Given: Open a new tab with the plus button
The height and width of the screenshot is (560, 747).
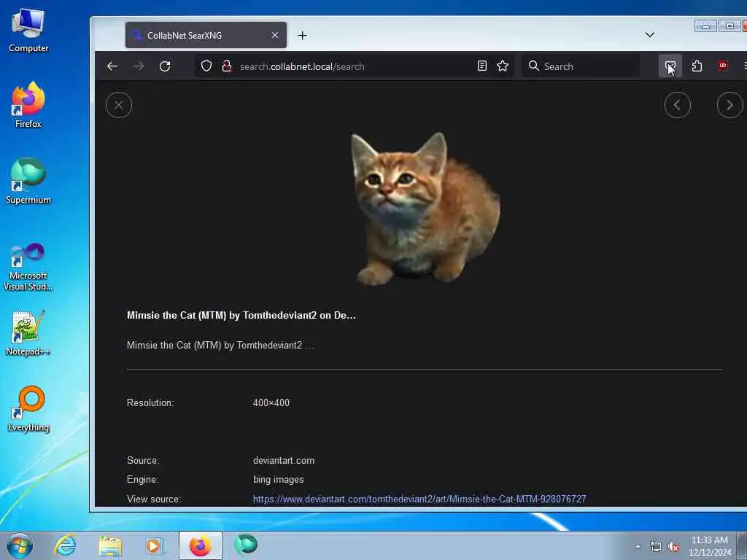Looking at the screenshot, I should click(302, 35).
